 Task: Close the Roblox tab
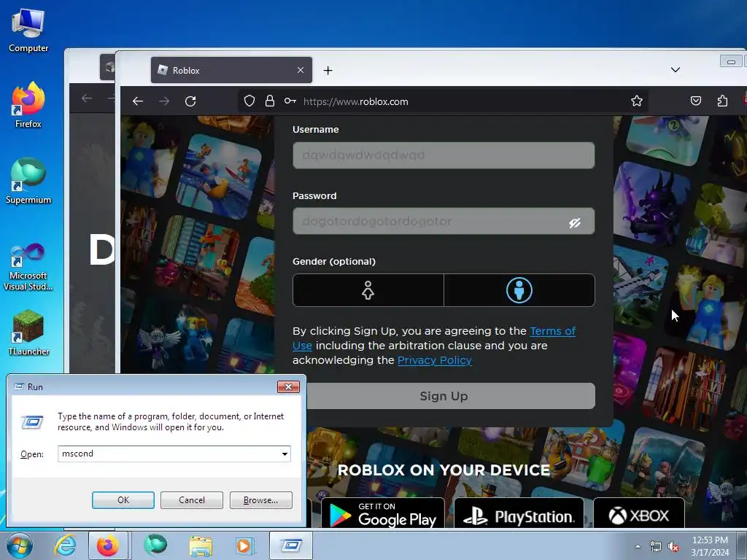(301, 70)
